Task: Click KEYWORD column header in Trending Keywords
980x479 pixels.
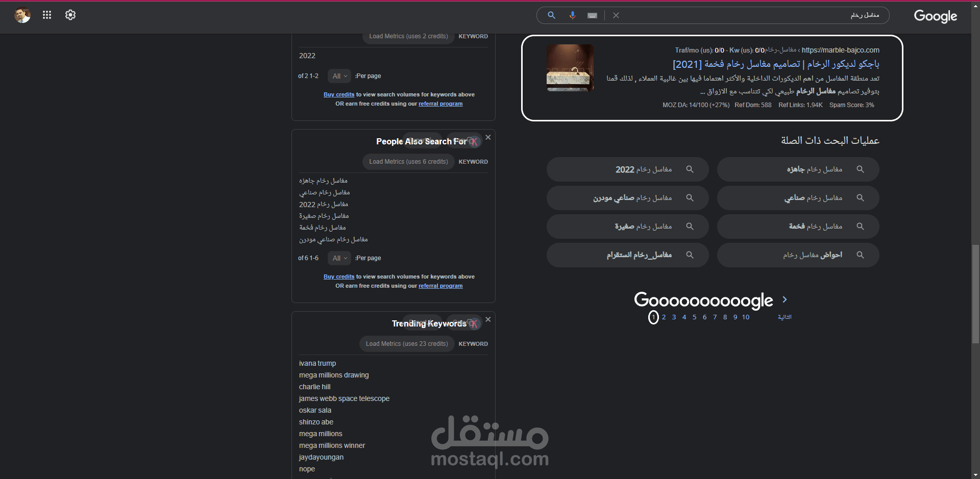Action: 473,344
